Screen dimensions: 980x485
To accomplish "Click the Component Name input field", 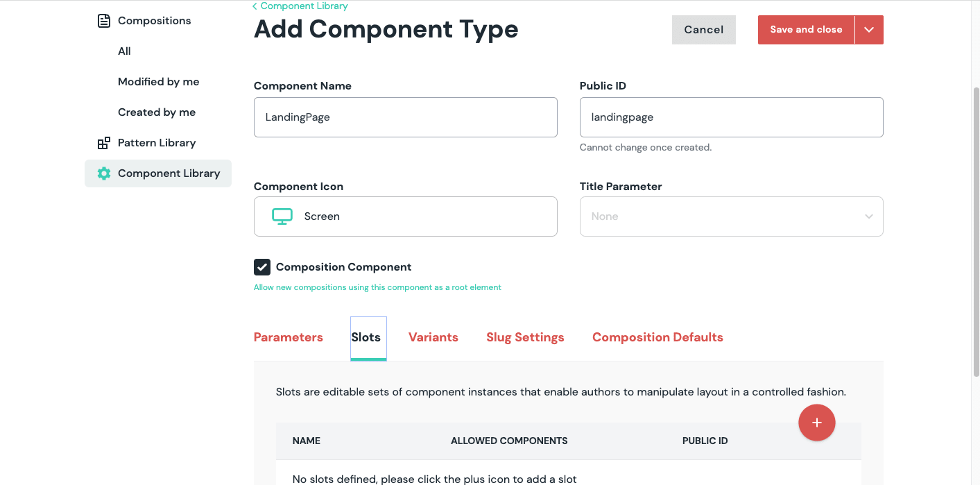I will click(406, 117).
